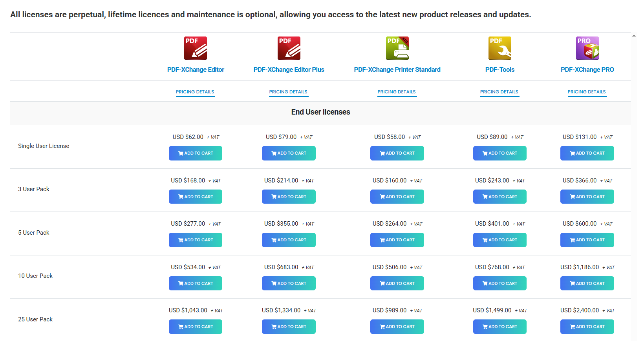The image size is (644, 341).
Task: Open the PDF-XChange Editor product link
Action: 196,69
